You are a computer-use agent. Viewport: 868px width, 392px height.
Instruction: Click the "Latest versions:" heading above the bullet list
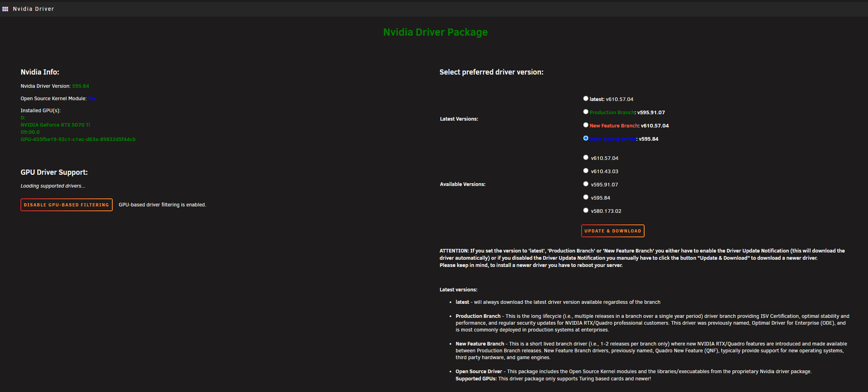coord(458,290)
